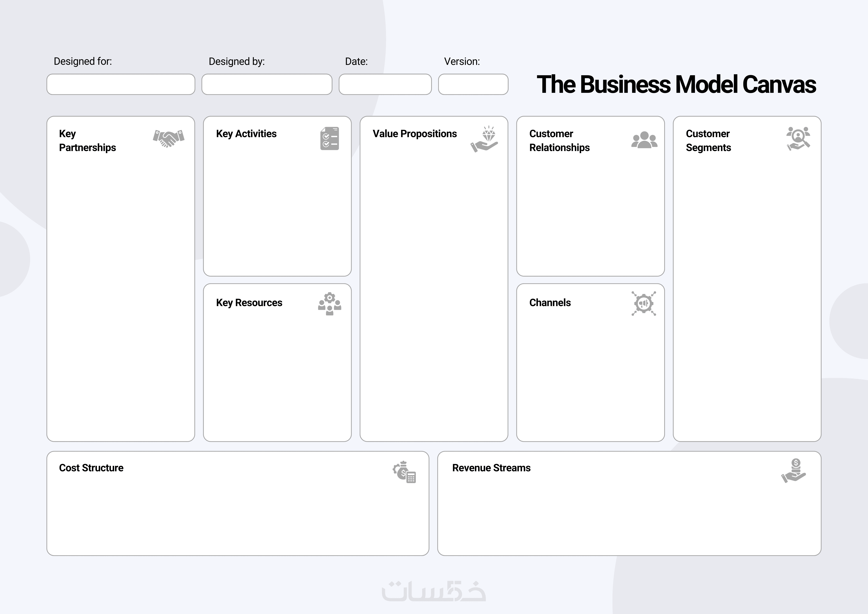Select the 'Channels' heading
868x614 pixels.
click(550, 303)
